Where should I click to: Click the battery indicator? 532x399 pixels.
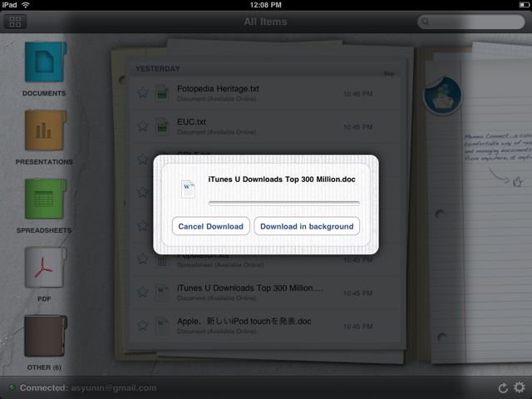coord(524,5)
